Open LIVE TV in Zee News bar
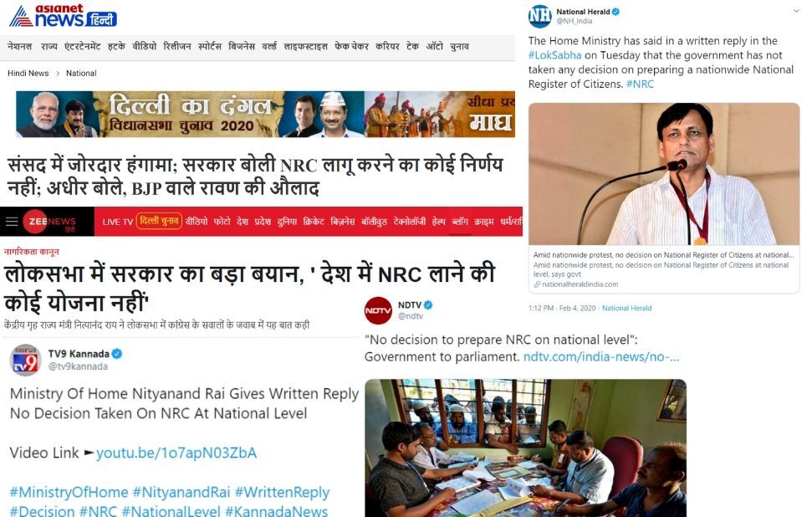This screenshot has height=517, width=812. pos(118,222)
